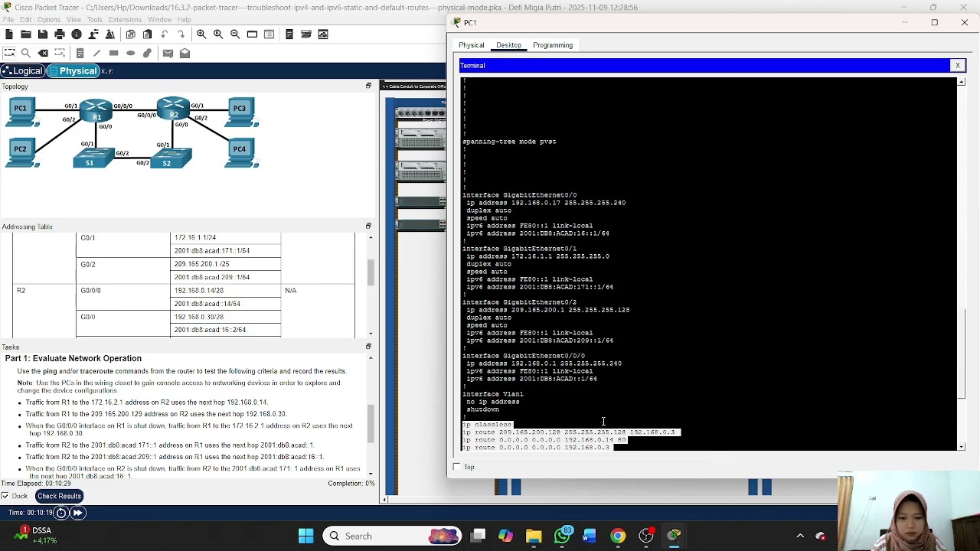This screenshot has width=980, height=551.
Task: Toggle the Top checkbox in PC1 window
Action: pyautogui.click(x=457, y=467)
